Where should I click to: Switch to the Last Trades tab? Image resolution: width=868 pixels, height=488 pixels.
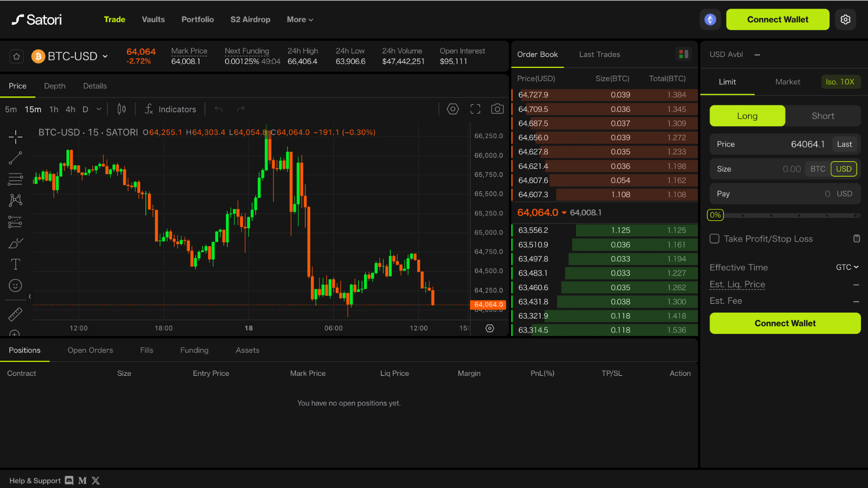(599, 54)
